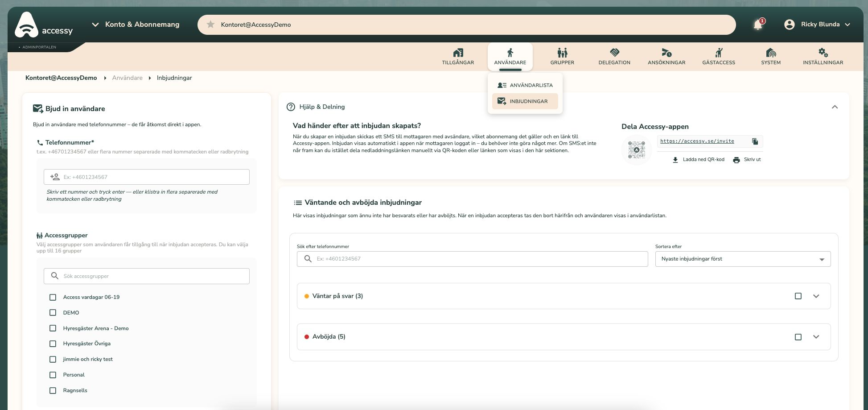The image size is (868, 410).
Task: Open the Användare tab
Action: pos(510,57)
